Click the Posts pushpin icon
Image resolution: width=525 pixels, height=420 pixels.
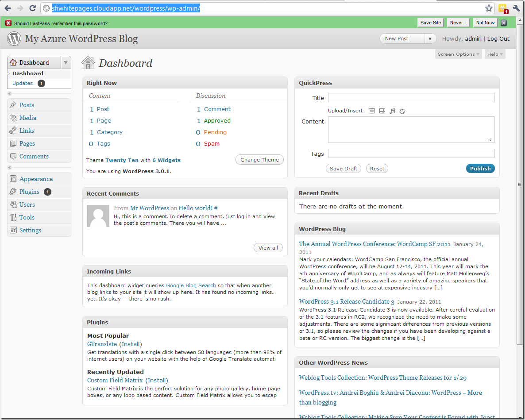pos(13,105)
